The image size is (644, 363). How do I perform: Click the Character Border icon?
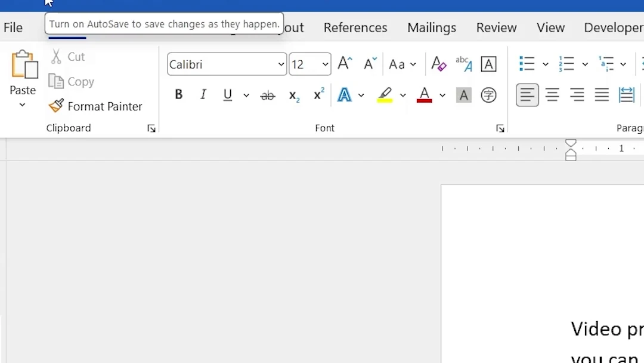point(488,64)
